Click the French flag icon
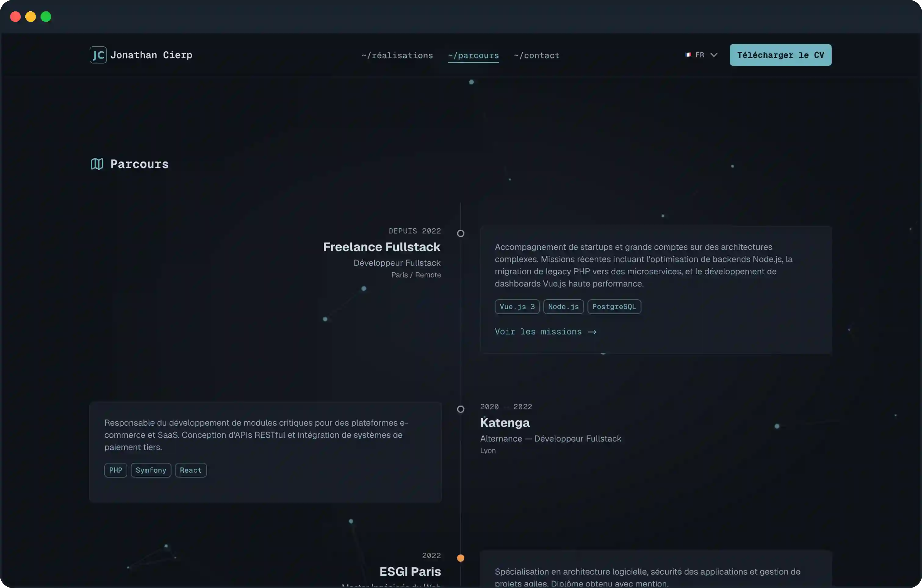The image size is (922, 588). (x=688, y=55)
